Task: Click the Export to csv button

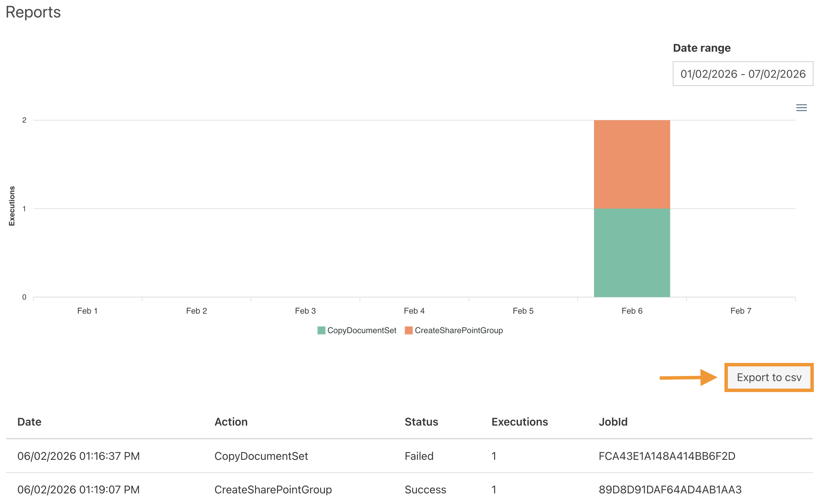Action: pyautogui.click(x=769, y=377)
